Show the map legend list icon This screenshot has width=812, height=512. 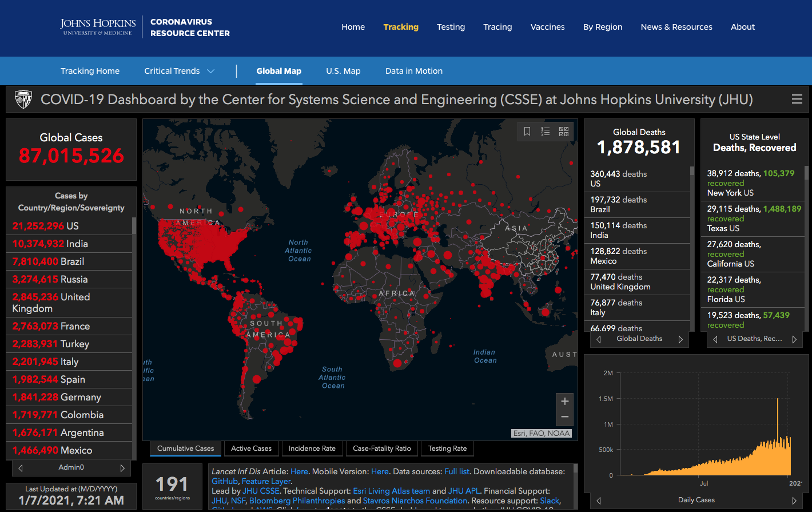pyautogui.click(x=546, y=132)
